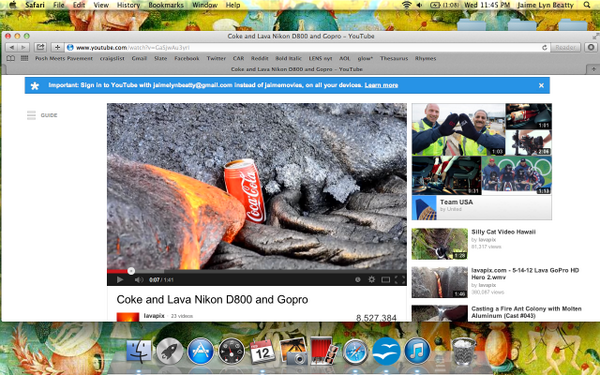The width and height of the screenshot is (600, 375).
Task: Open a new tab with the plus button
Action: 593,69
